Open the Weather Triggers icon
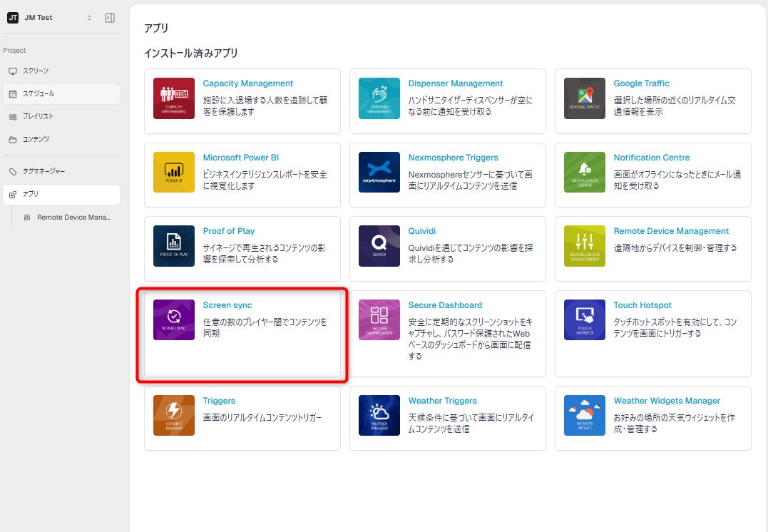Viewport: 768px width, 532px height. (379, 416)
